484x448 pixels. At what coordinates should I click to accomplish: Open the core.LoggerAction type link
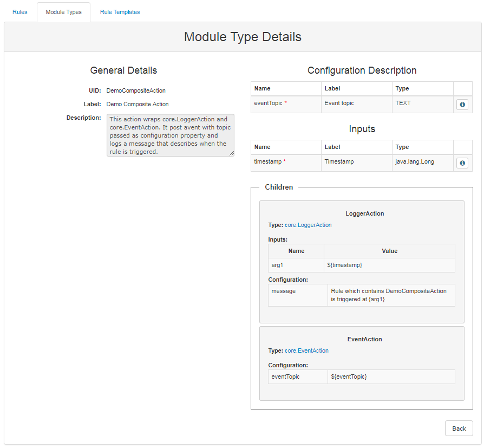[308, 224]
